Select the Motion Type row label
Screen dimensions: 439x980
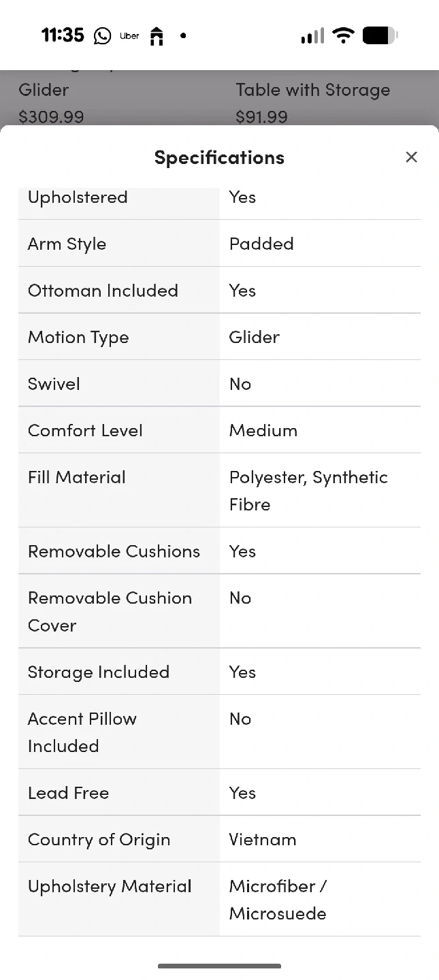click(x=78, y=337)
